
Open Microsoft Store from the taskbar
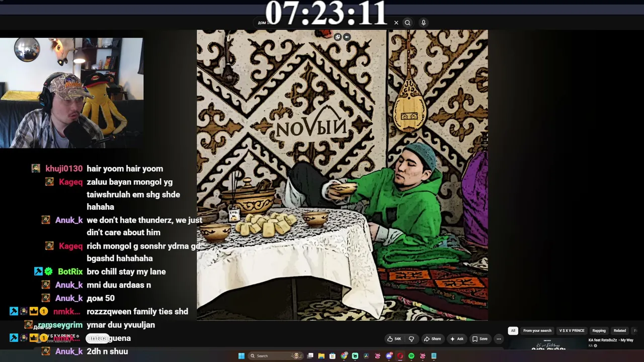[333, 356]
